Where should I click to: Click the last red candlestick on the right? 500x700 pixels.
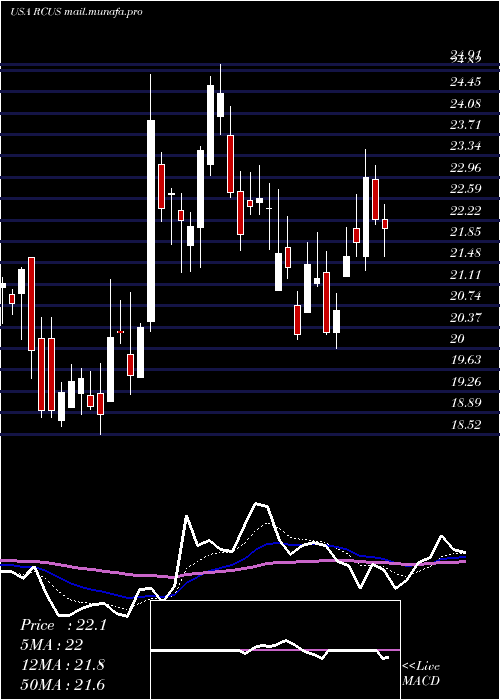click(385, 224)
